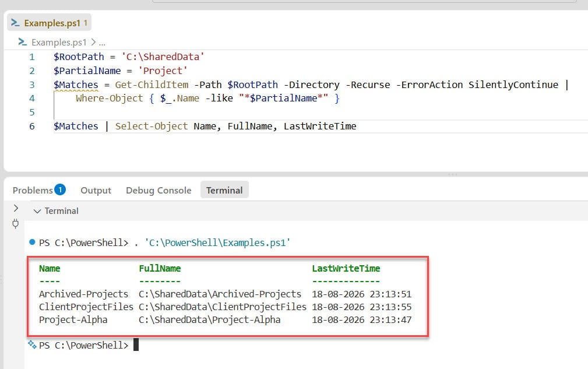This screenshot has height=369, width=588.
Task: Click Get-ChildItem on line 3
Action: point(152,85)
